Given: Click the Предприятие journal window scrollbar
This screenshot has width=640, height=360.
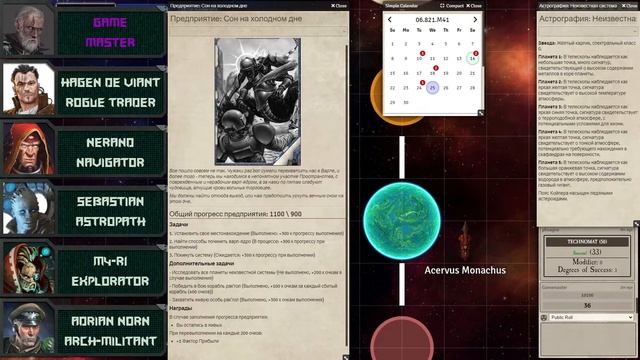Looking at the screenshot, I should pyautogui.click(x=347, y=196).
